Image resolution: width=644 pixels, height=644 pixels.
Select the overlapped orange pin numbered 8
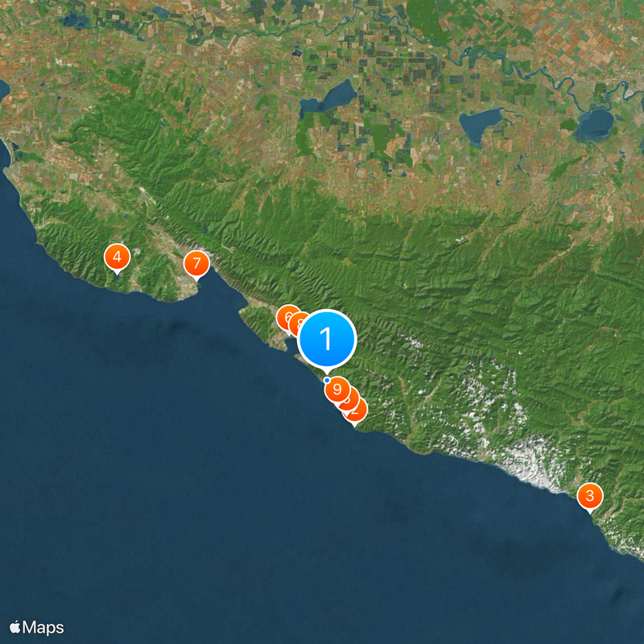point(297,324)
